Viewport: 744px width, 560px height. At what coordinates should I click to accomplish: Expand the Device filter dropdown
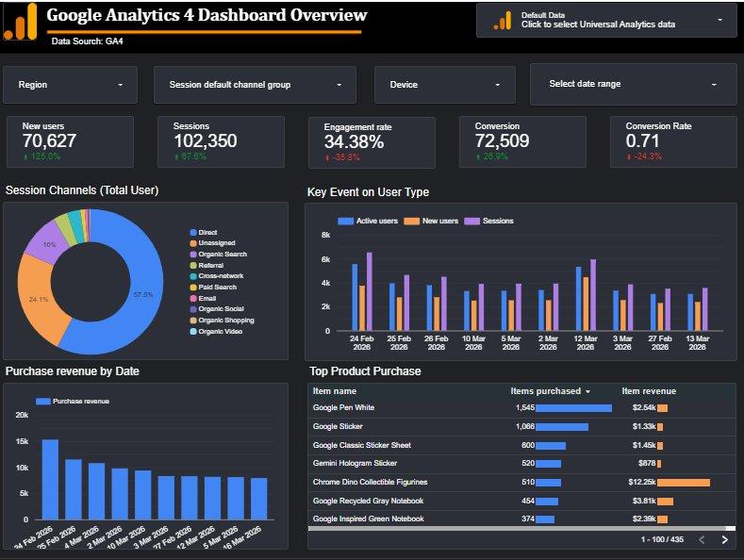pos(444,85)
